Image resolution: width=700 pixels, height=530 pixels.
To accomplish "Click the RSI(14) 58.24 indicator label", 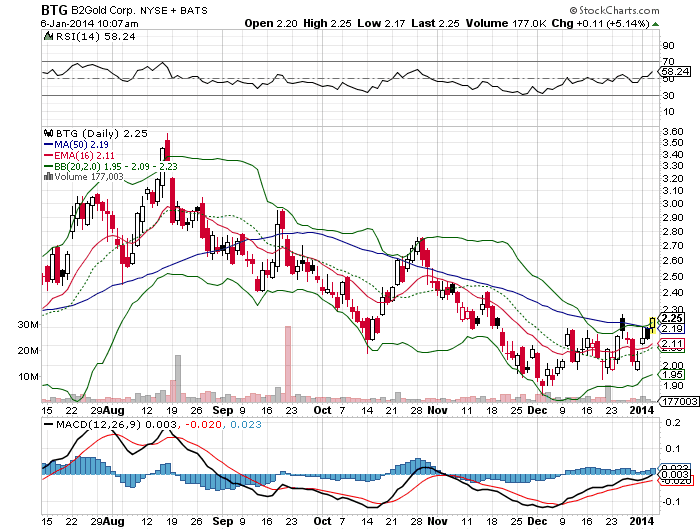I will coord(96,37).
